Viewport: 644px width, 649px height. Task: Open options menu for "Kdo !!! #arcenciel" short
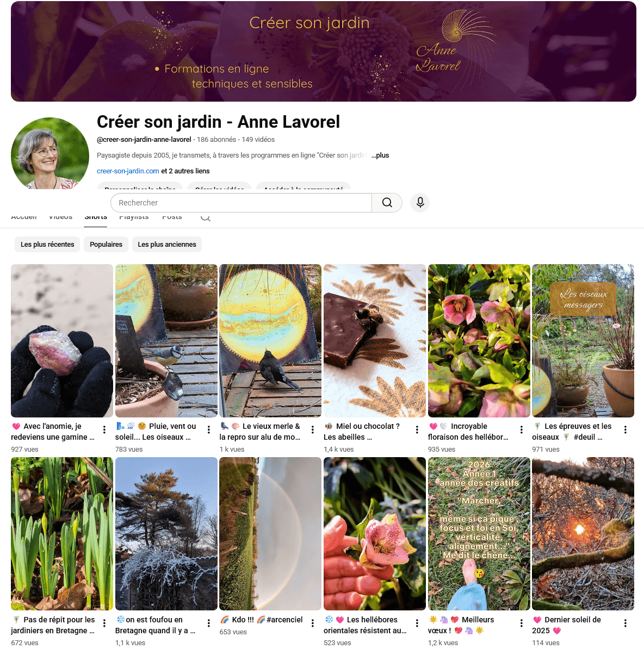313,623
